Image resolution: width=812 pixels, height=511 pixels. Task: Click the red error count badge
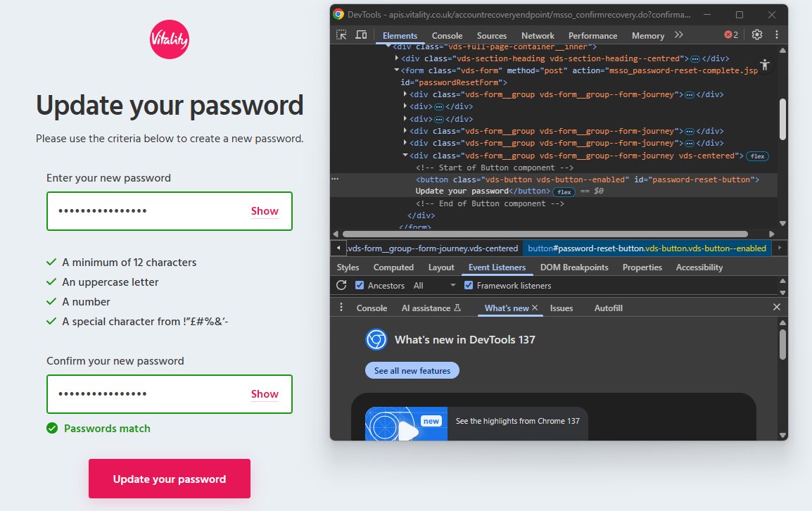pos(731,34)
